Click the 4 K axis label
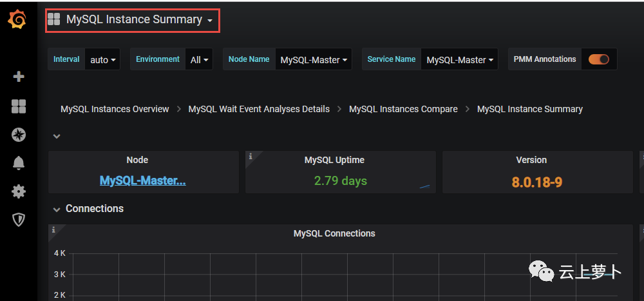 tap(59, 253)
